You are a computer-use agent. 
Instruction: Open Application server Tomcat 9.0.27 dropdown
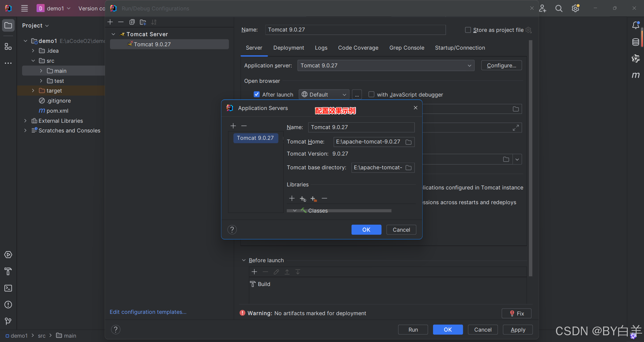click(386, 65)
